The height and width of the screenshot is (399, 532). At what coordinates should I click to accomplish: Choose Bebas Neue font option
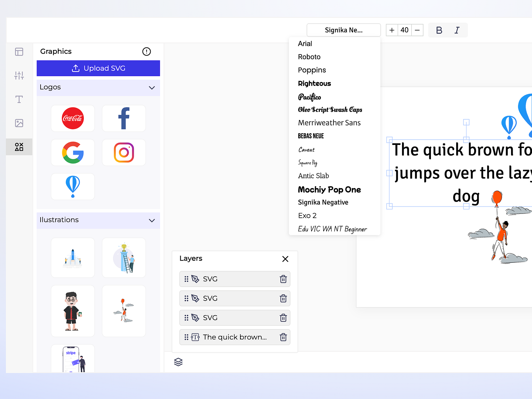(x=311, y=136)
